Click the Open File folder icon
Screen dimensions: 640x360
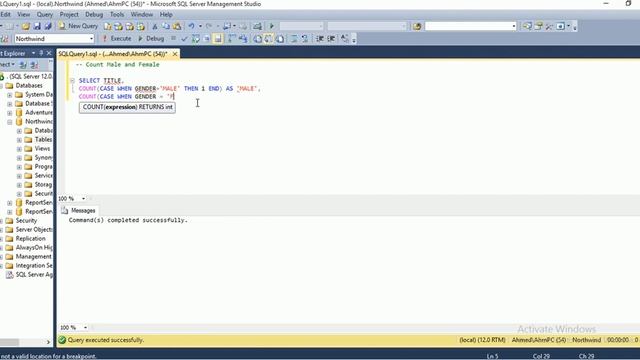[26, 26]
